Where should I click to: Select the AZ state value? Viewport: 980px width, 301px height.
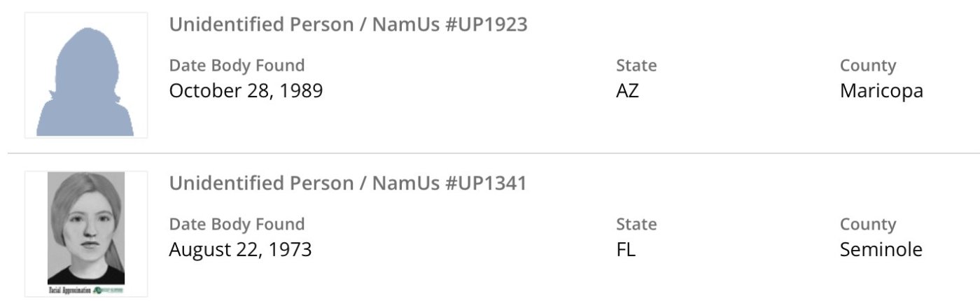627,91
